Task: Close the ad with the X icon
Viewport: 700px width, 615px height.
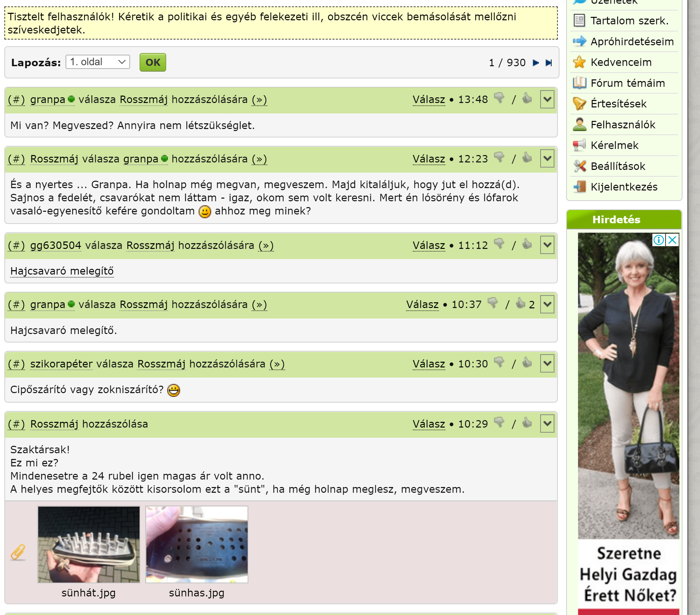Action: [673, 240]
